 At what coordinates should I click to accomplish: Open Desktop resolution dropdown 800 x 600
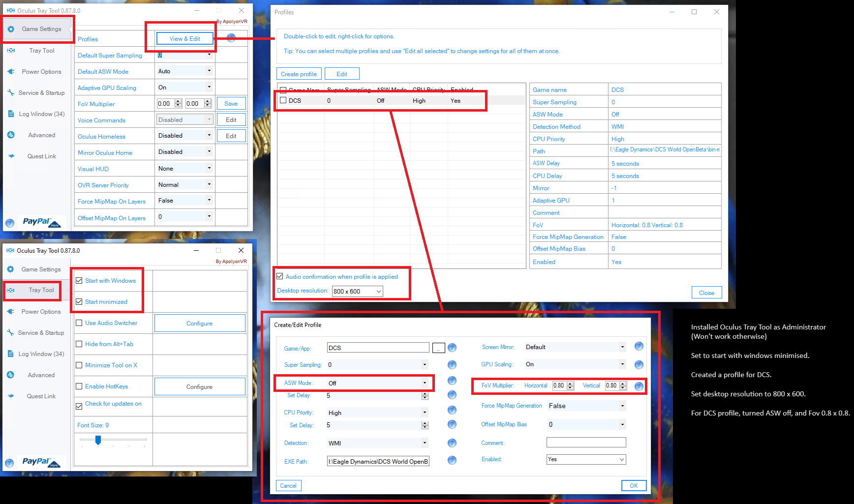click(358, 292)
